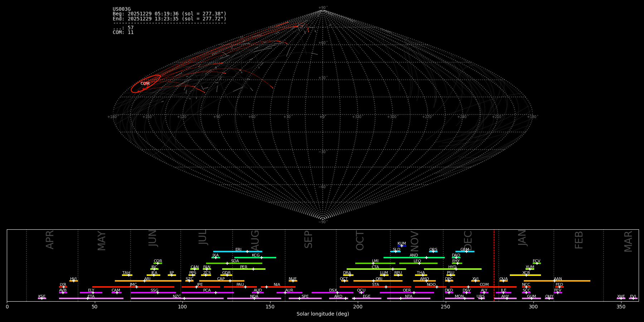Select the −90° declination label at map bottom

pyautogui.click(x=323, y=222)
